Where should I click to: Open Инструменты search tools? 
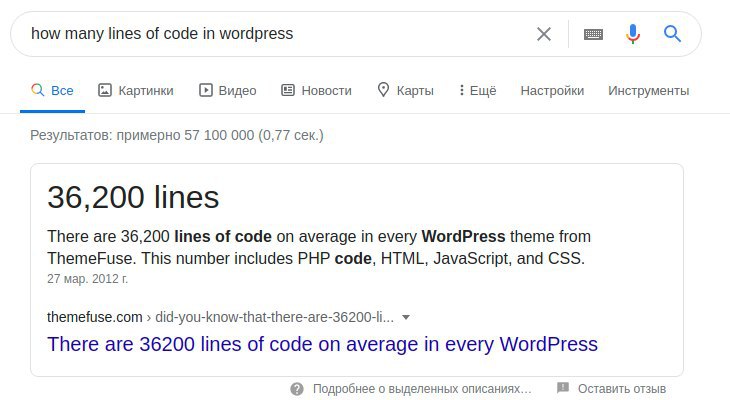coord(649,90)
